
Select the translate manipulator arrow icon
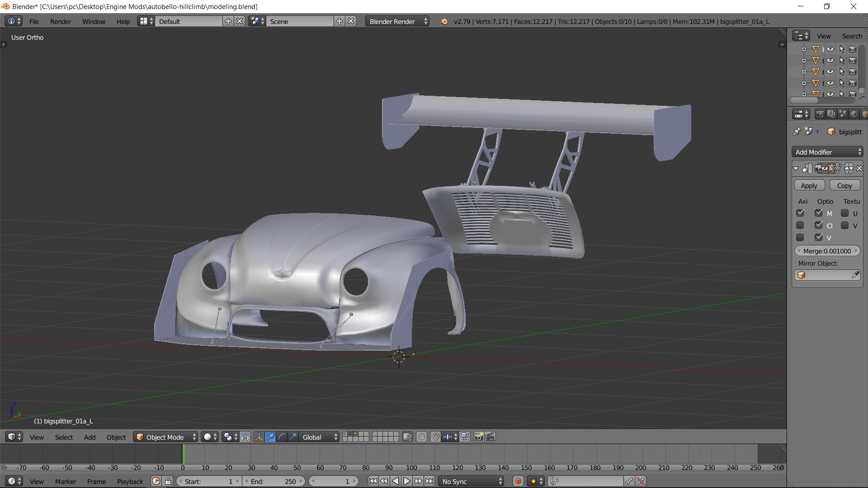pyautogui.click(x=270, y=437)
